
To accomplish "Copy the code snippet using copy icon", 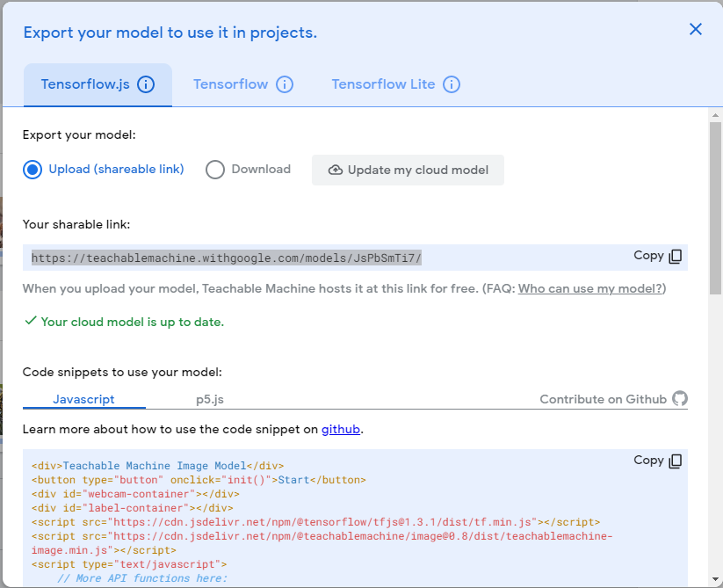I will click(676, 461).
